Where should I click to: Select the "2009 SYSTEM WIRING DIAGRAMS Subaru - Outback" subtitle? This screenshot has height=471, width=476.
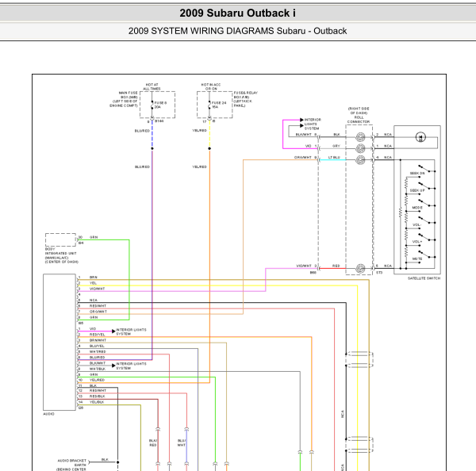coord(237,31)
